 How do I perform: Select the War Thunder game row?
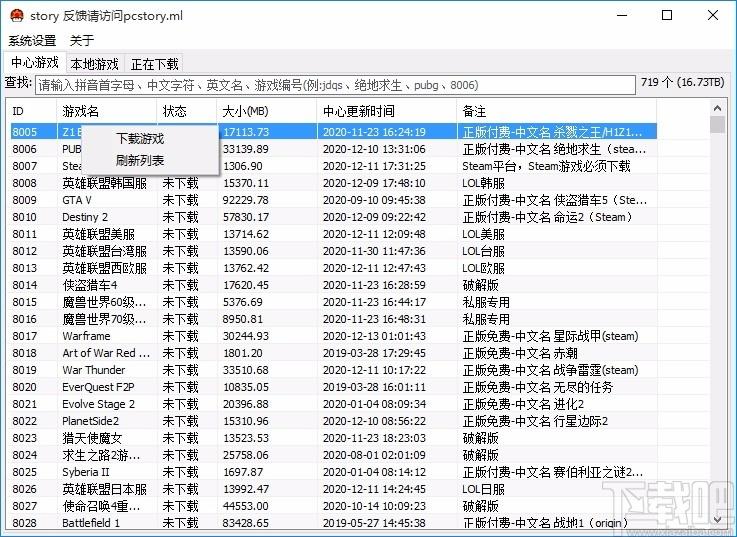point(333,370)
